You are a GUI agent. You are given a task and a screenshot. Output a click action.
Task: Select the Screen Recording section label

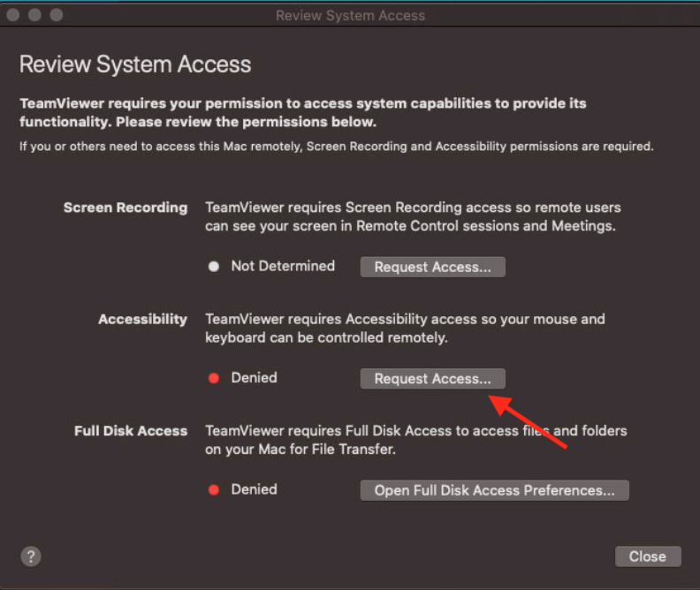pos(126,208)
